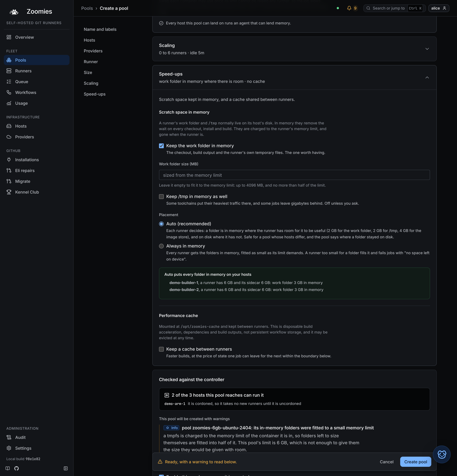The width and height of the screenshot is (457, 476).
Task: Open the dog mascot assistant bubble
Action: coord(442,454)
